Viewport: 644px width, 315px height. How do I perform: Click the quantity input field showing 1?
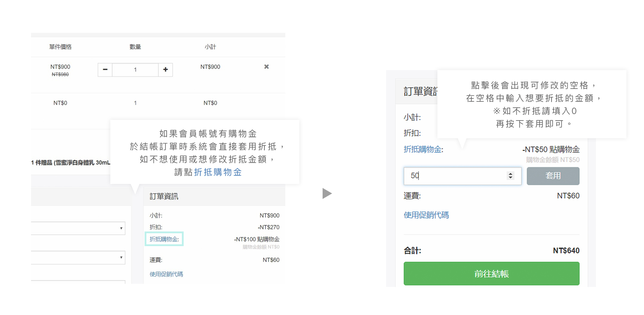[x=135, y=70]
